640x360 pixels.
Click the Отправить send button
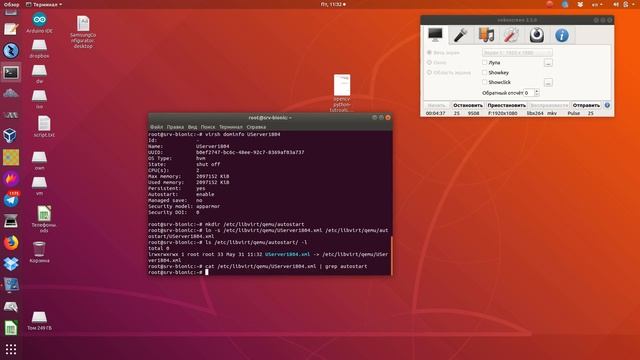[586, 105]
